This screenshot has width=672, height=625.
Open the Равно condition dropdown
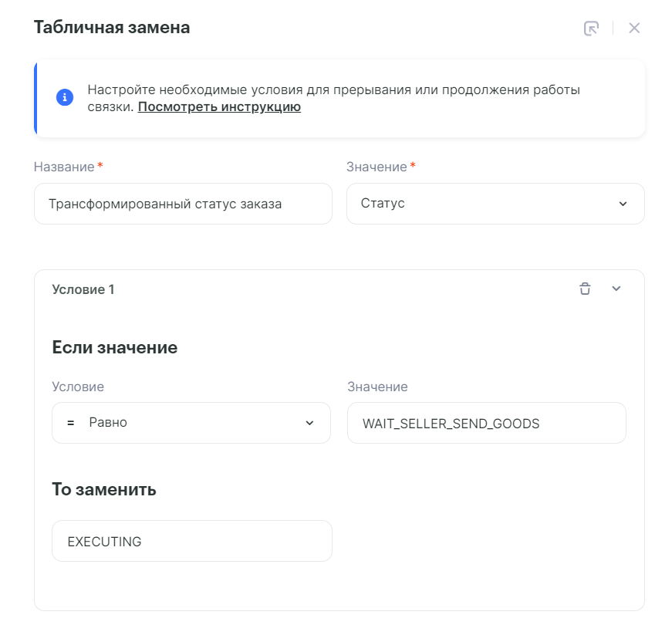pos(191,423)
